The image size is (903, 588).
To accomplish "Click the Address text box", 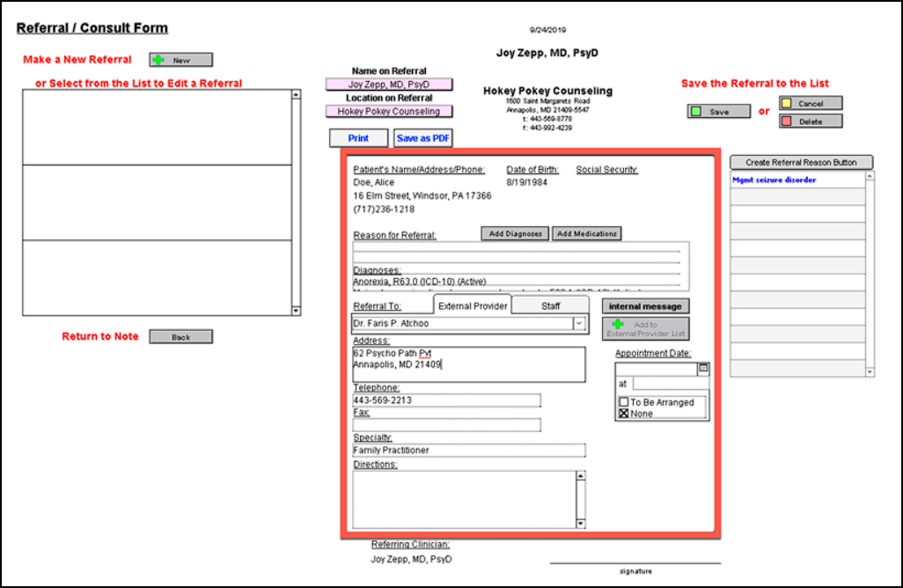I will [469, 364].
